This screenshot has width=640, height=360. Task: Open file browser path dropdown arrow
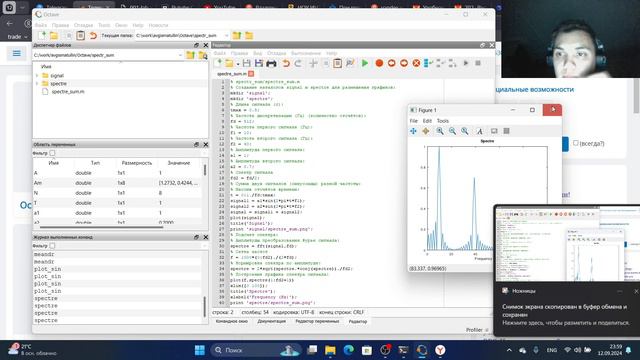[180, 55]
